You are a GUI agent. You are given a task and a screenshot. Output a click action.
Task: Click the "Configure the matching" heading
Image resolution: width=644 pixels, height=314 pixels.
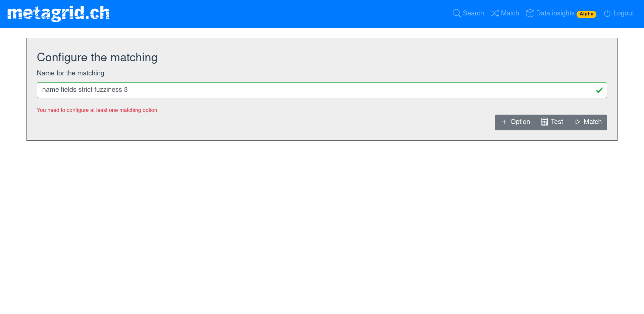[97, 58]
